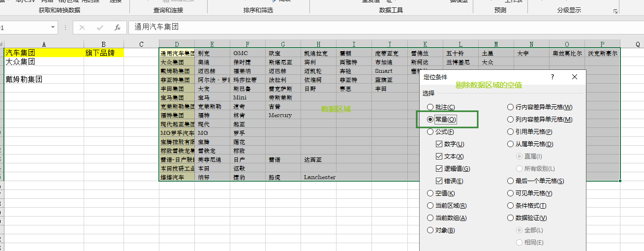Click the GMC cell
The width and height of the screenshot is (644, 251).
(247, 53)
